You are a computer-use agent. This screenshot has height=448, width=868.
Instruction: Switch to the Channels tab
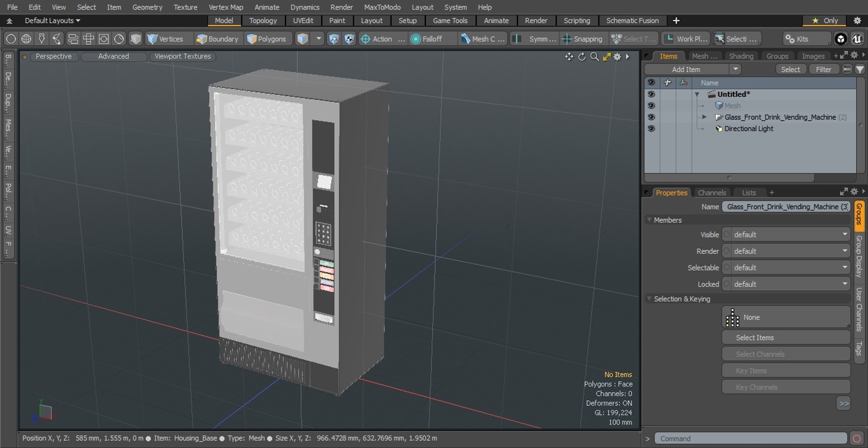[712, 193]
